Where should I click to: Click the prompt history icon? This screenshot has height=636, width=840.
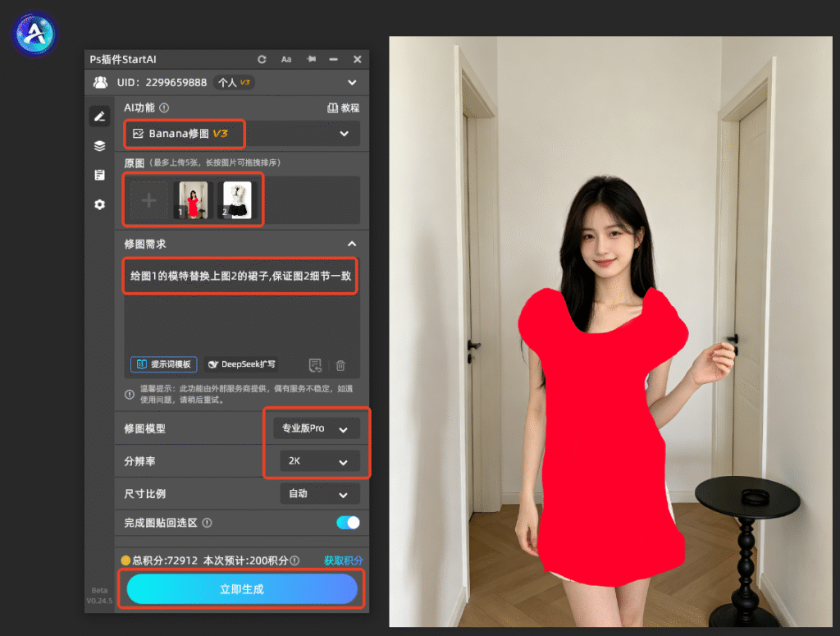315,365
